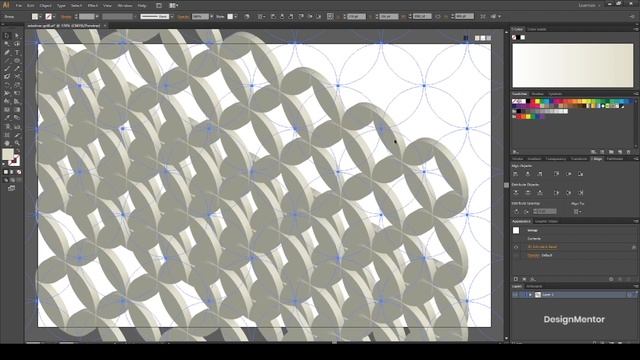Delete selected item in Appearance panel
The height and width of the screenshot is (360, 640).
(x=629, y=279)
